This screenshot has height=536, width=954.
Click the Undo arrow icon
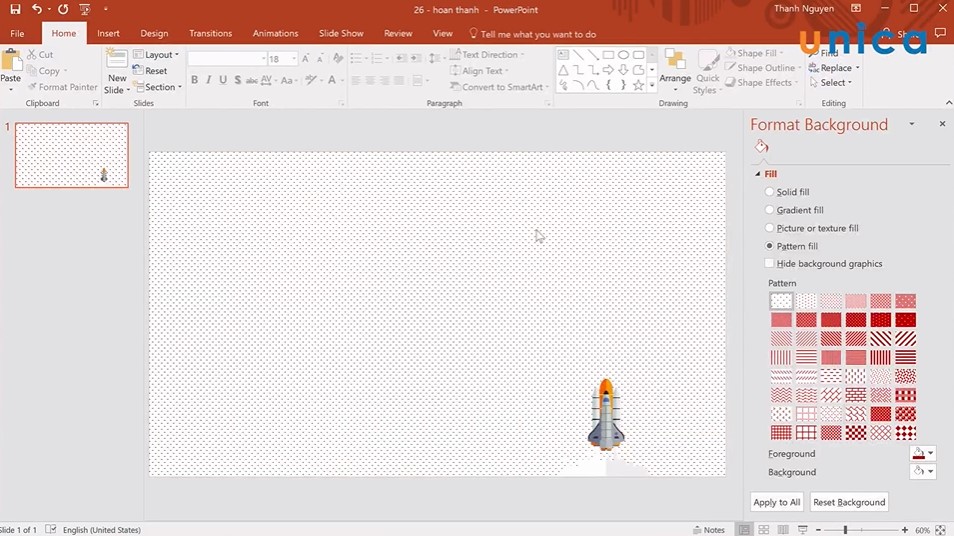[x=37, y=9]
